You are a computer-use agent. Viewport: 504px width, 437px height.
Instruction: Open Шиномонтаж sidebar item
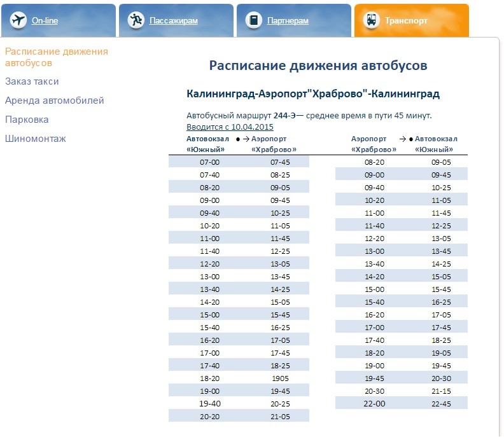[35, 139]
